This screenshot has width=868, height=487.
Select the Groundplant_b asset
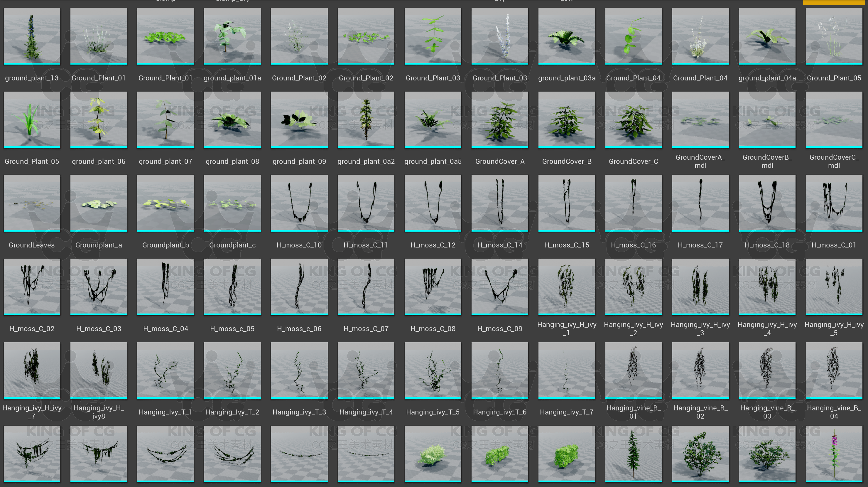click(x=166, y=203)
